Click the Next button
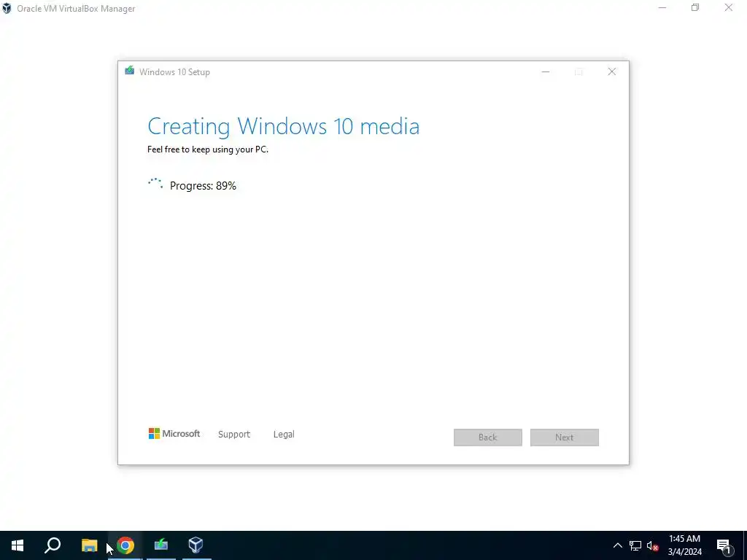Screen dimensions: 747x560 [x=565, y=437]
